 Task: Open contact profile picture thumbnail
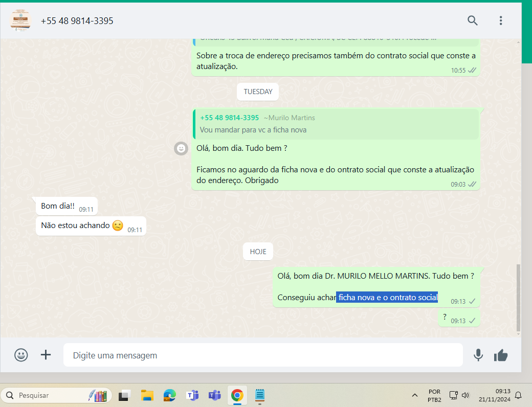(x=20, y=20)
